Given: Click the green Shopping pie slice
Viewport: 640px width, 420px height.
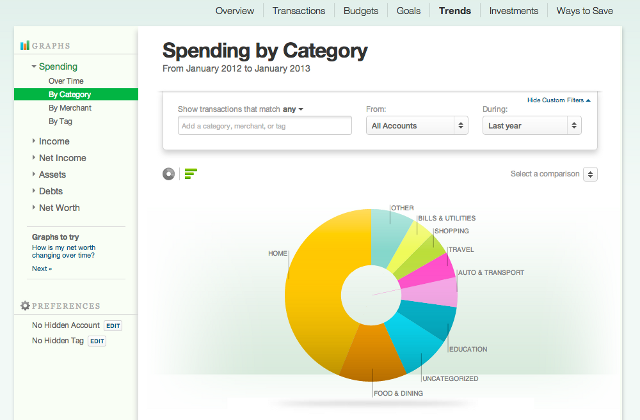Looking at the screenshot, I should pyautogui.click(x=422, y=257).
